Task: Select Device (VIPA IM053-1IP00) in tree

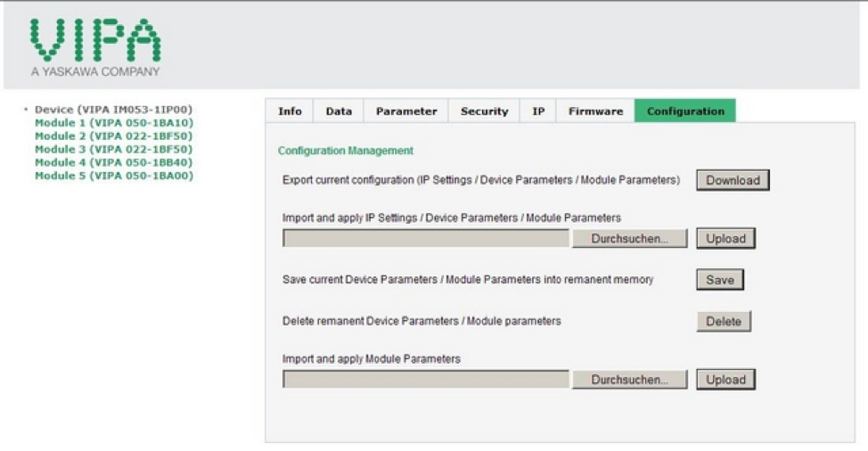Action: [x=113, y=110]
